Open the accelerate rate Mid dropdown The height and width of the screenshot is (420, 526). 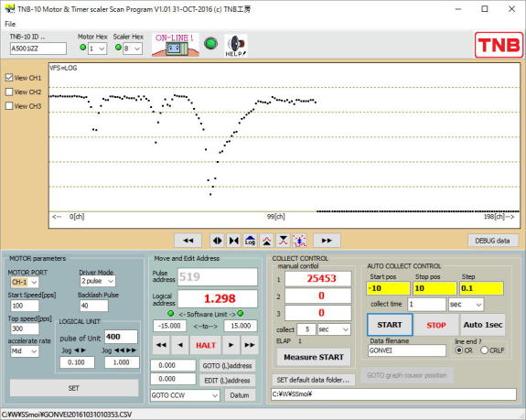click(25, 351)
